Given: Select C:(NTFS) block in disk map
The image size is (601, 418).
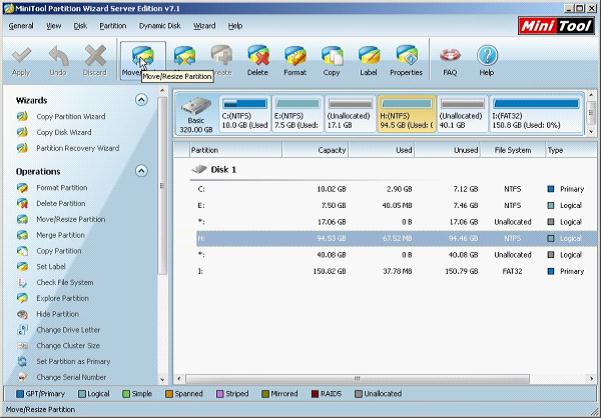Looking at the screenshot, I should (245, 114).
